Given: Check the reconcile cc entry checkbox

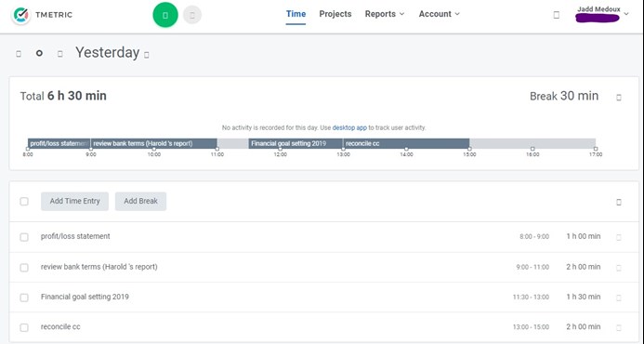Looking at the screenshot, I should click(24, 327).
